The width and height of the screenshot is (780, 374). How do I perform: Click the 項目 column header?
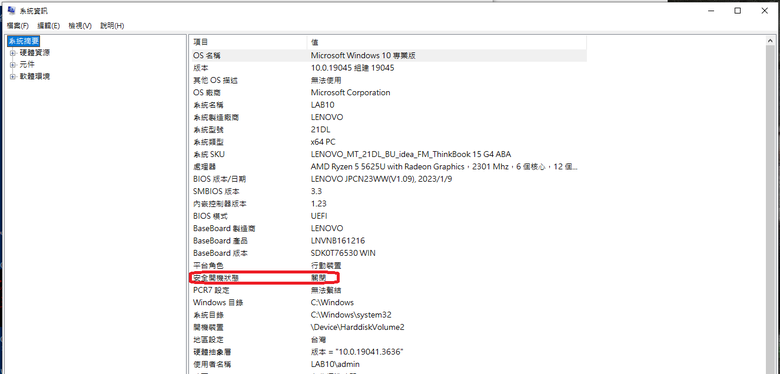pos(249,42)
